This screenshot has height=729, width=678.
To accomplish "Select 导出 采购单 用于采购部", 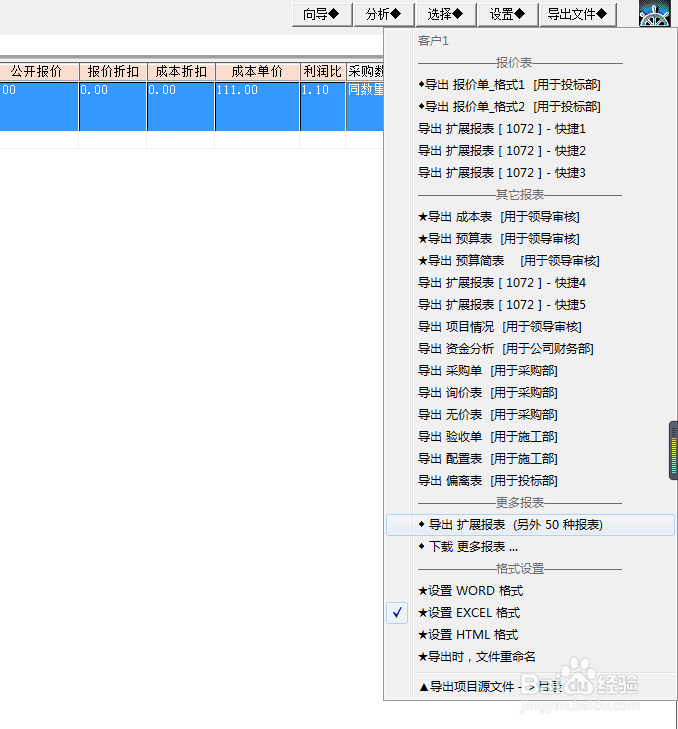I will (530, 371).
